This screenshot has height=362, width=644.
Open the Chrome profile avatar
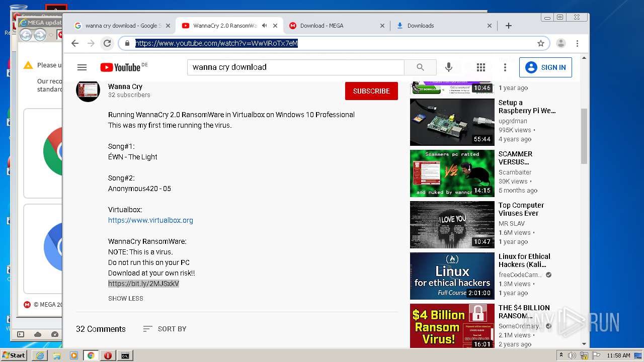click(x=561, y=43)
